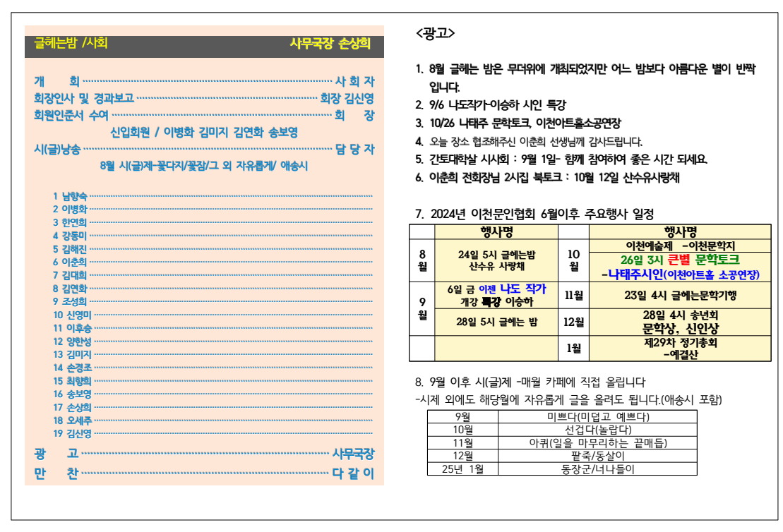Click the '글헤는밤 /사회' header title
Image resolution: width=783 pixels, height=532 pixels.
[71, 43]
